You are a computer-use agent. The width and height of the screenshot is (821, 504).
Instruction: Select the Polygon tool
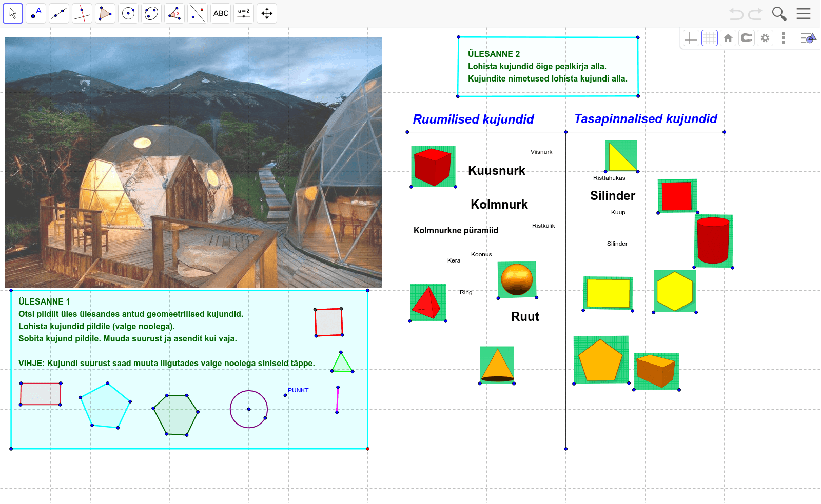[105, 13]
